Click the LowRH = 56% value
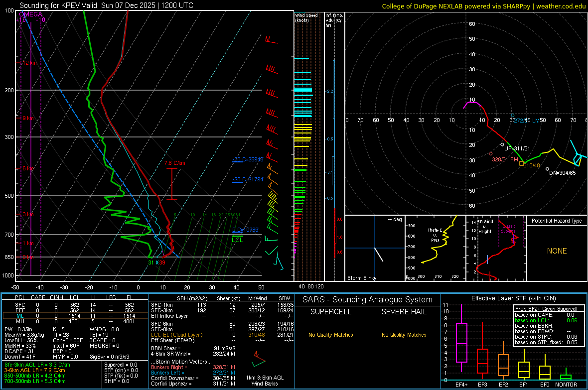 point(21,340)
